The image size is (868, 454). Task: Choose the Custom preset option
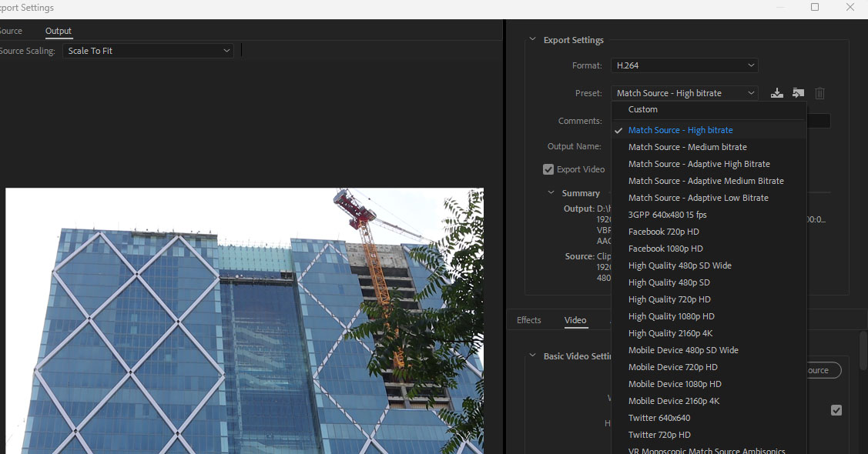[642, 109]
